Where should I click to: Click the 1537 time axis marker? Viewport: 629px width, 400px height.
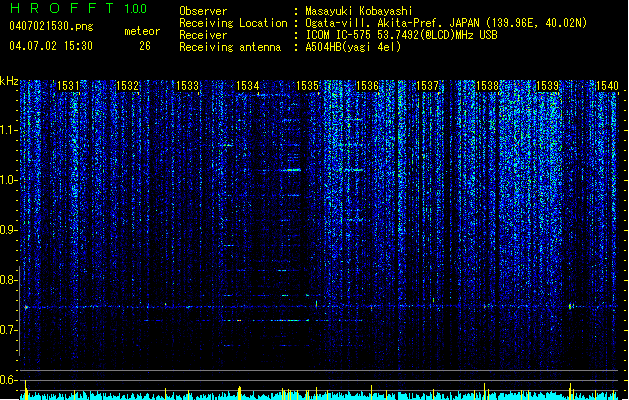pos(428,86)
